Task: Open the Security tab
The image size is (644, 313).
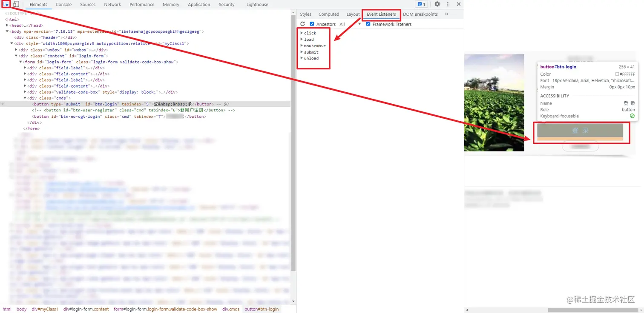Action: click(227, 4)
